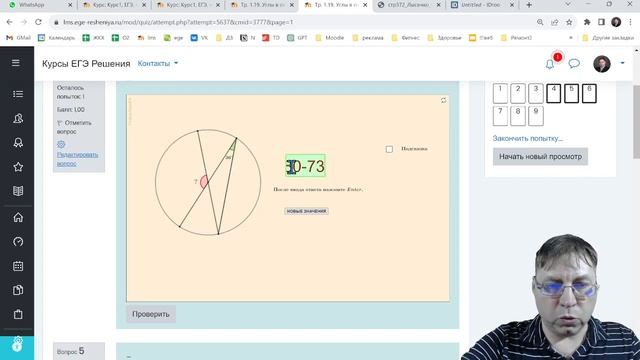Open the browser extensions puzzle icon
The width and height of the screenshot is (640, 360).
tap(587, 22)
